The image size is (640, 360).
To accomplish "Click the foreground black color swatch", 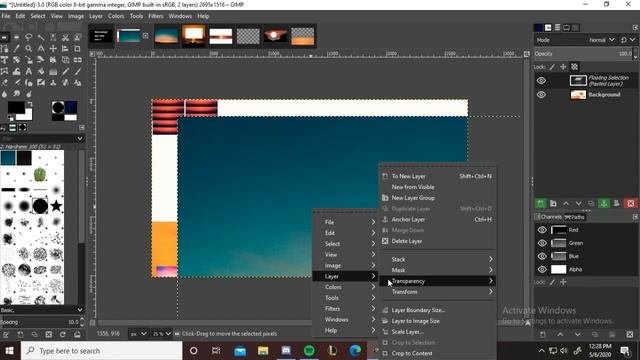I will point(16,107).
